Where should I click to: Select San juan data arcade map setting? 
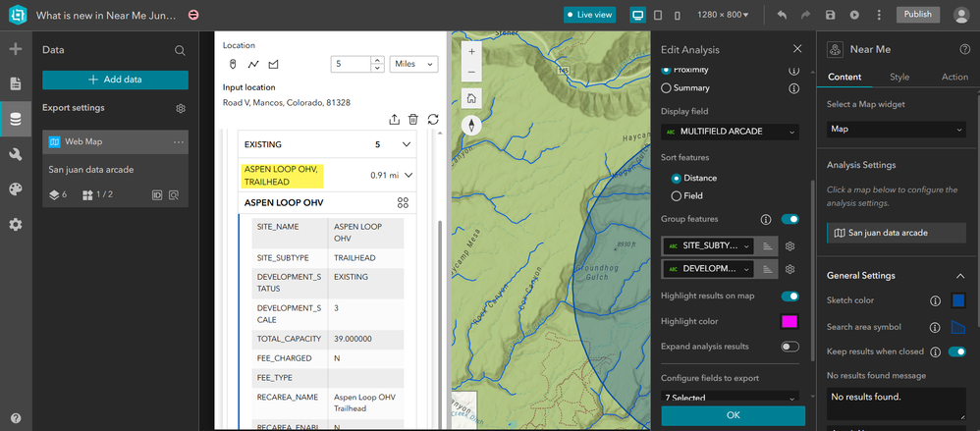tap(897, 233)
